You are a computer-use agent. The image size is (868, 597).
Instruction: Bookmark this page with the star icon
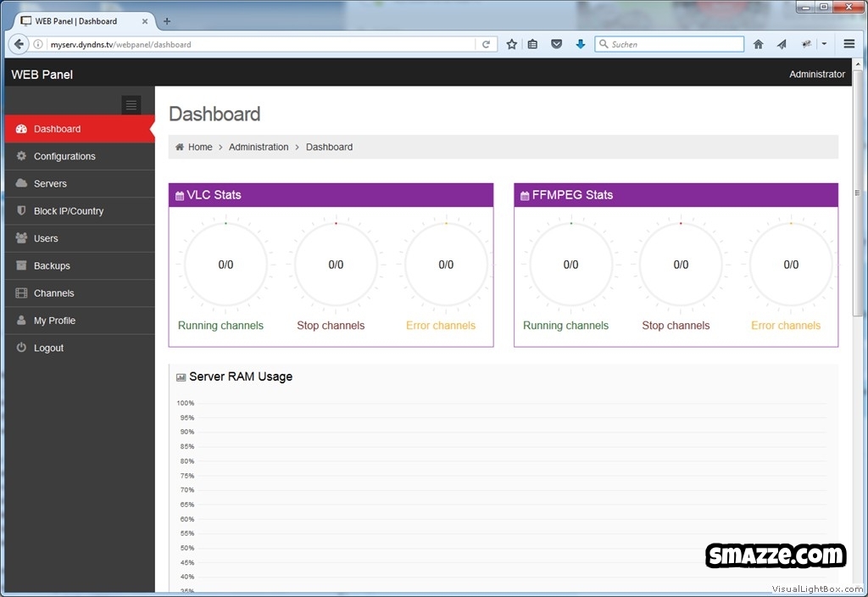[511, 44]
